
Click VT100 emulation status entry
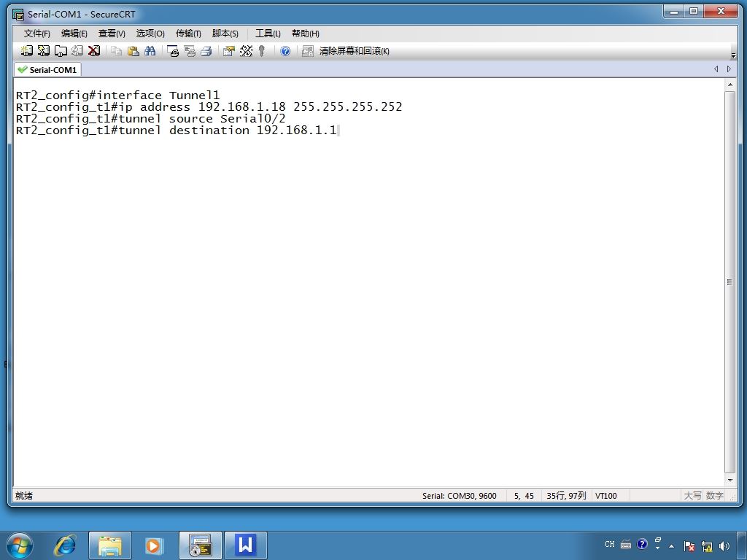pyautogui.click(x=606, y=496)
